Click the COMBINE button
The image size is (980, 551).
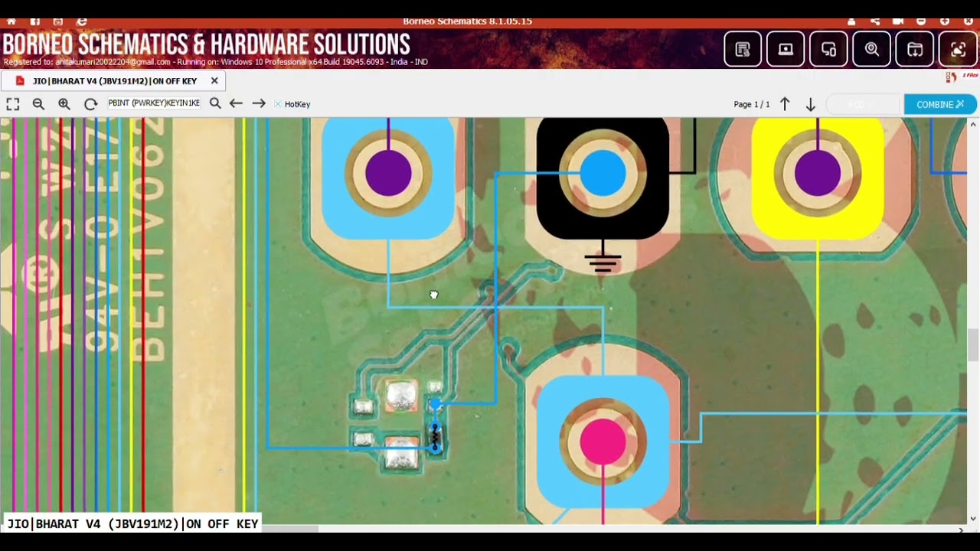(x=940, y=104)
